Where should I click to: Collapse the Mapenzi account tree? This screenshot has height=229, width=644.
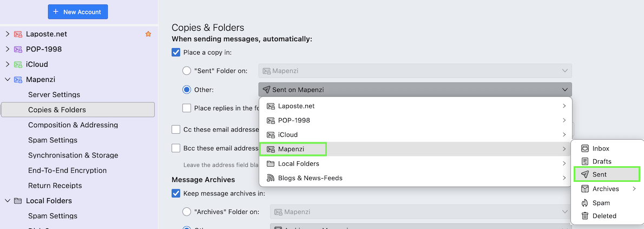click(x=8, y=80)
